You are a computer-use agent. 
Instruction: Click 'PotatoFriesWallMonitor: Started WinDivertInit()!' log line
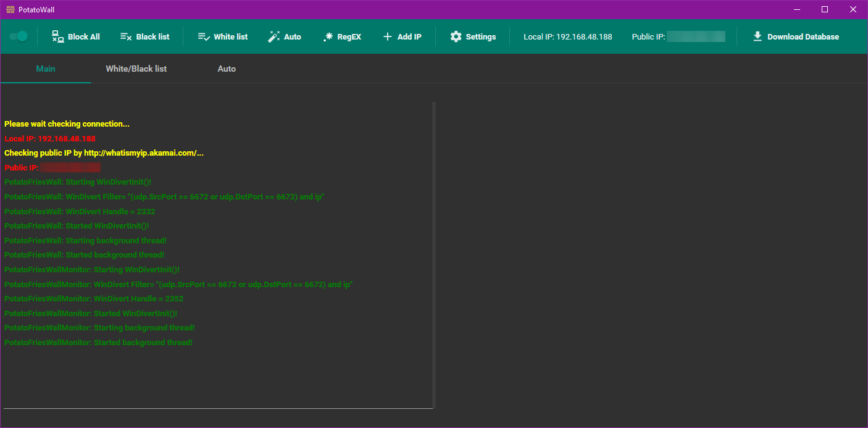click(91, 313)
